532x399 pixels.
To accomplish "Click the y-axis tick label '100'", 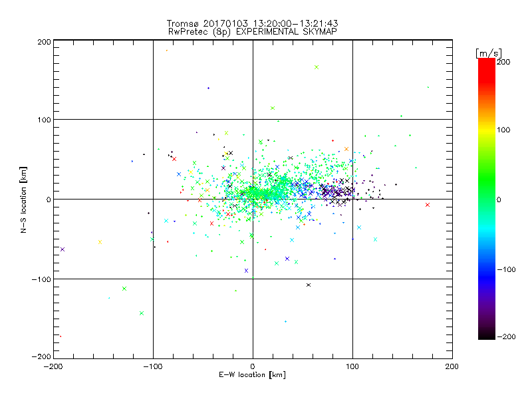I will click(44, 120).
